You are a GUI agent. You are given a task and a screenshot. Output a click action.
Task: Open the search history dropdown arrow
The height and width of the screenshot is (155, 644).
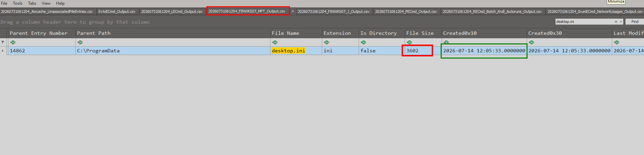[x=621, y=22]
